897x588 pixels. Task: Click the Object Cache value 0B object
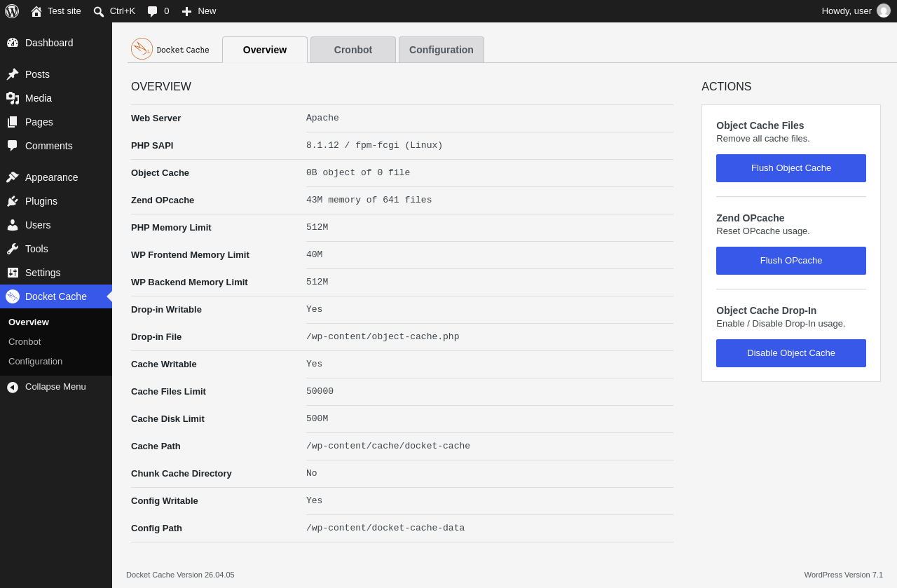tap(358, 173)
